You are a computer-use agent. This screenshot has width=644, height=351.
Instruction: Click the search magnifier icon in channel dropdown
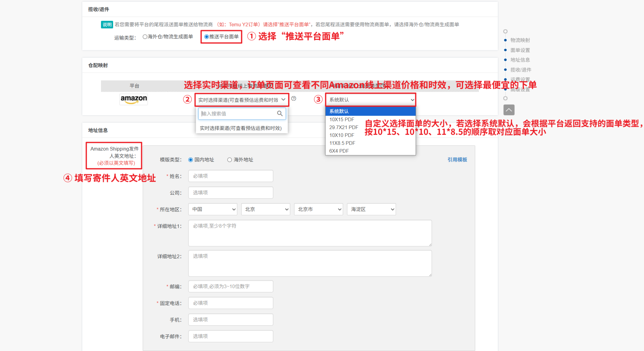click(x=280, y=114)
